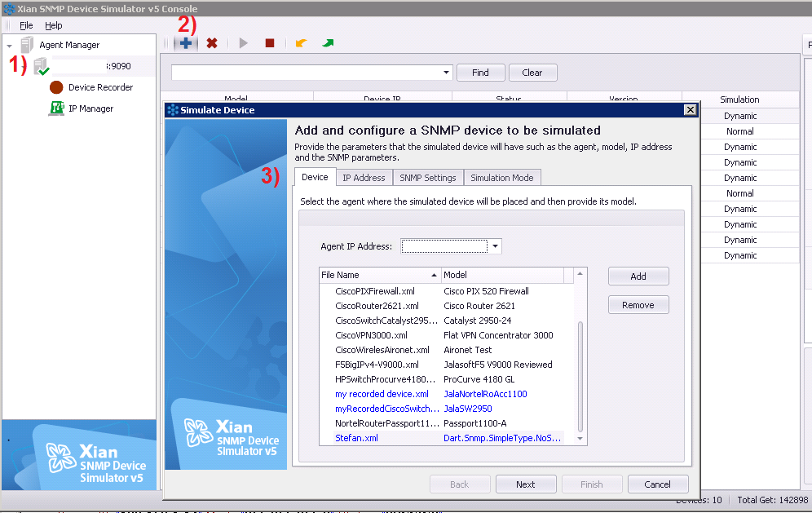Click the Cancel button
Image resolution: width=812 pixels, height=513 pixels.
[x=658, y=484]
